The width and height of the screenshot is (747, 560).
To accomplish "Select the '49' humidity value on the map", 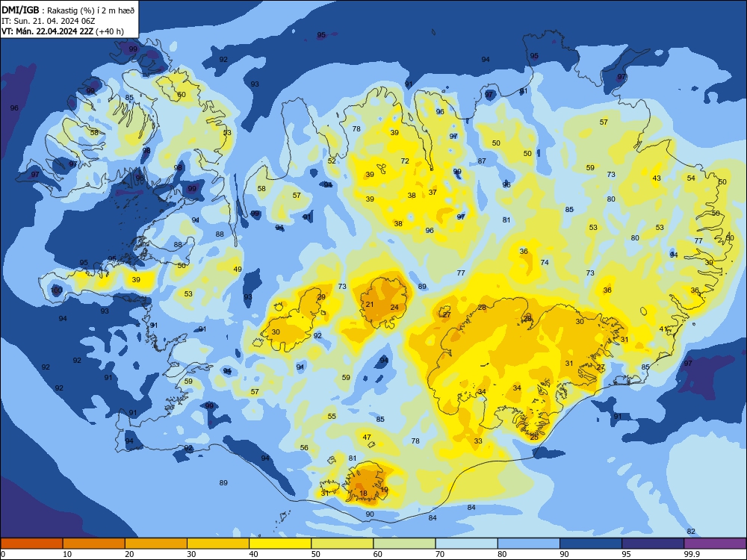I will (238, 269).
